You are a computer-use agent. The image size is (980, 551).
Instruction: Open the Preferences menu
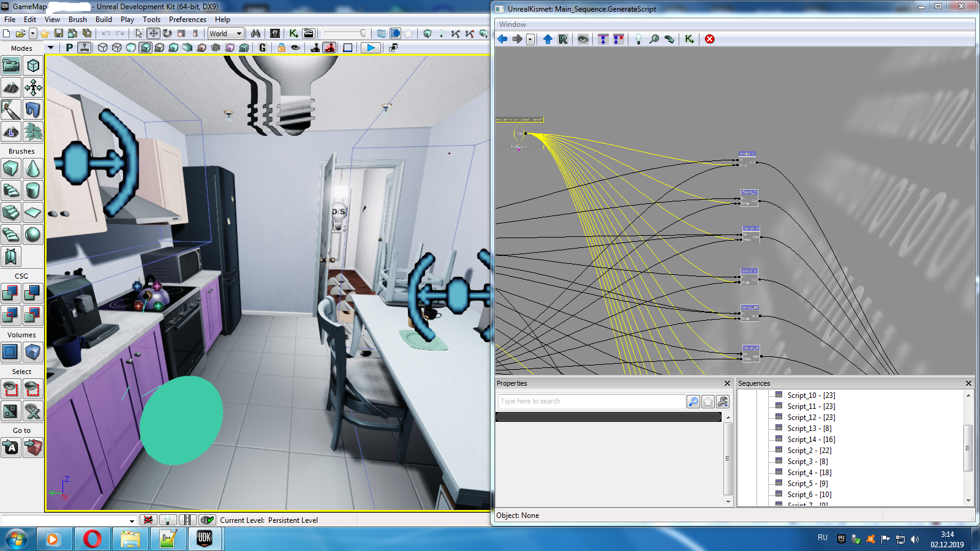(x=187, y=20)
